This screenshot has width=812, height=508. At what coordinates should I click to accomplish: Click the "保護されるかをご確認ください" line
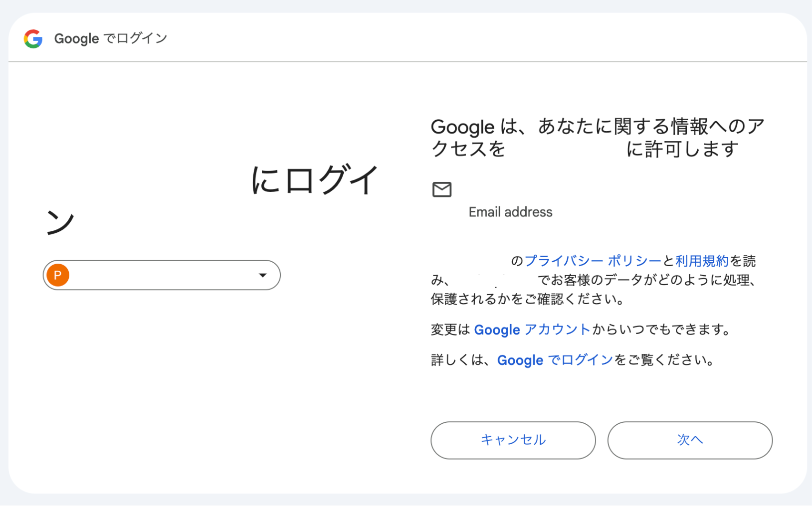(x=528, y=299)
